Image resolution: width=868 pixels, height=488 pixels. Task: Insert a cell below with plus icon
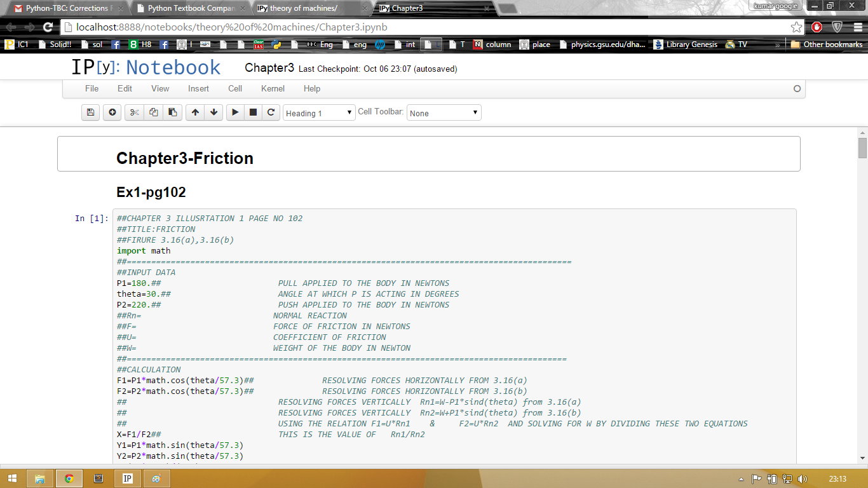pos(112,112)
